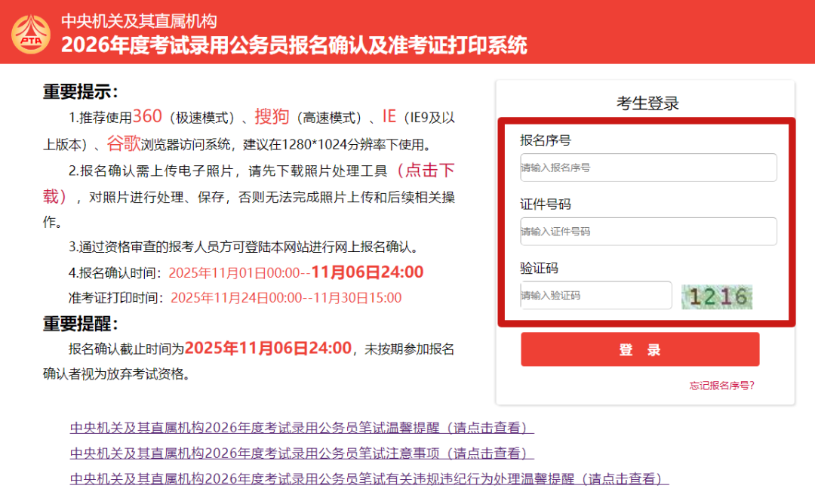This screenshot has width=815, height=504.
Task: Click the large red IE browser text
Action: coord(389,117)
